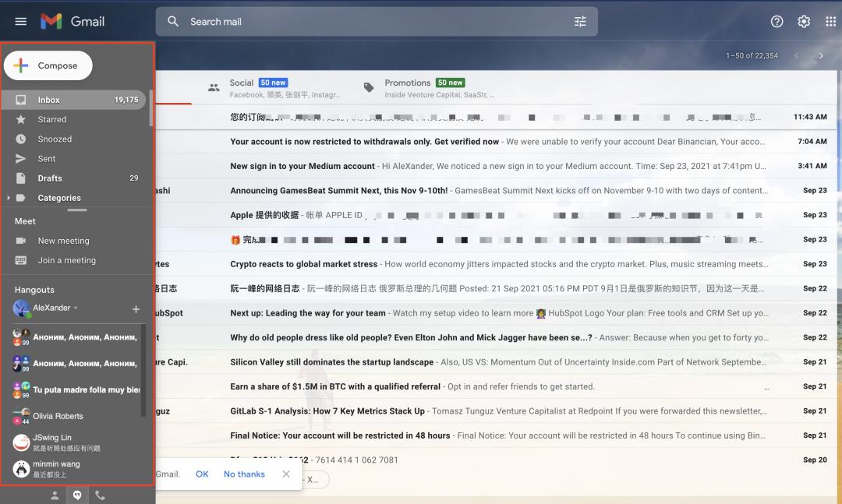Click Join a meeting

(x=66, y=260)
